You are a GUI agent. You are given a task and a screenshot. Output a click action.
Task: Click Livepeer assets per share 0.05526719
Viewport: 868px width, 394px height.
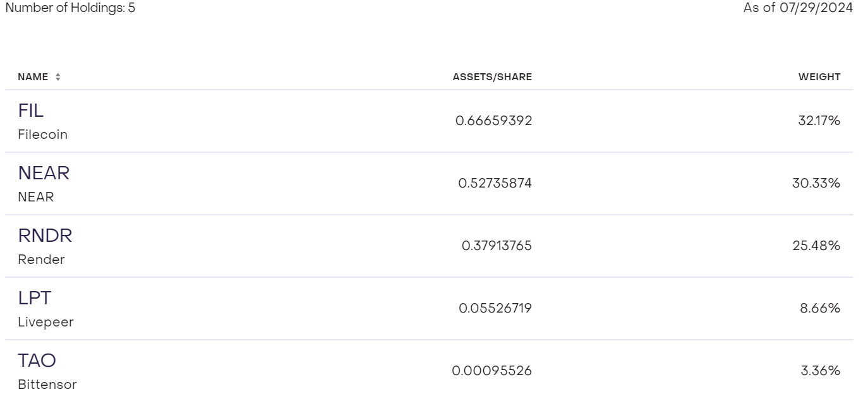[495, 308]
